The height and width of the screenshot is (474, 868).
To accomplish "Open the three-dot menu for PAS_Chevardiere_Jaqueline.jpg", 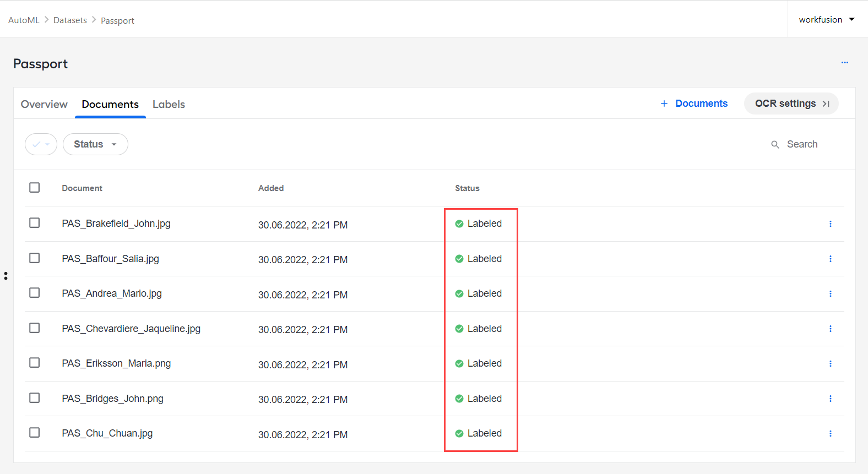I will coord(831,329).
